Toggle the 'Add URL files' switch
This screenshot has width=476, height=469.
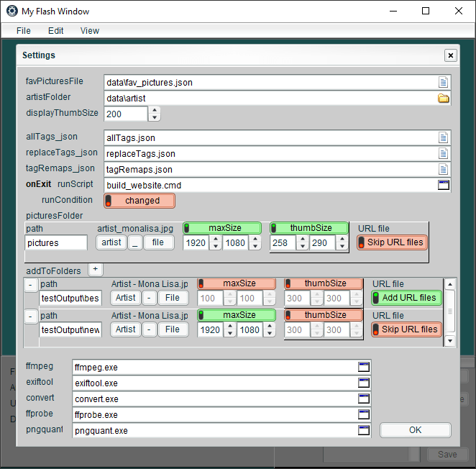(407, 298)
